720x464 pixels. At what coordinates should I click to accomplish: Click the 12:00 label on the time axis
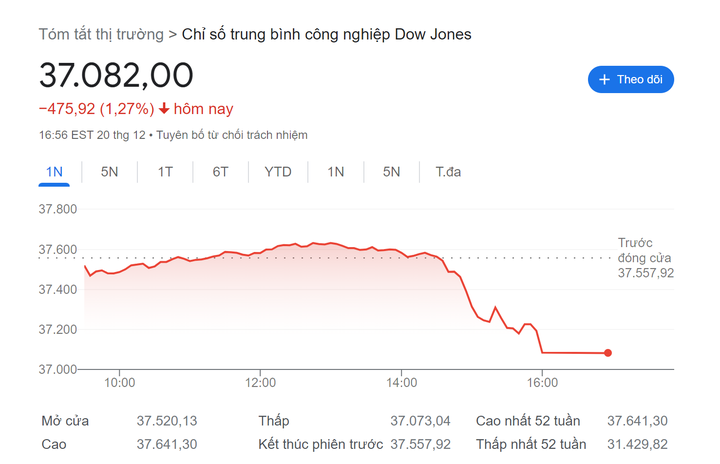click(260, 382)
